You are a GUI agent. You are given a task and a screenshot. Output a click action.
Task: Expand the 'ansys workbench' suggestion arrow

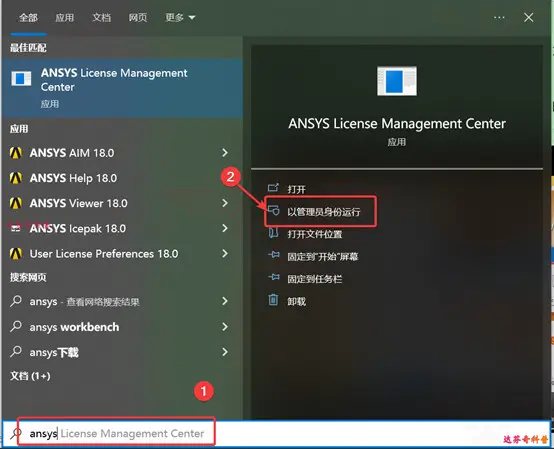pos(225,326)
